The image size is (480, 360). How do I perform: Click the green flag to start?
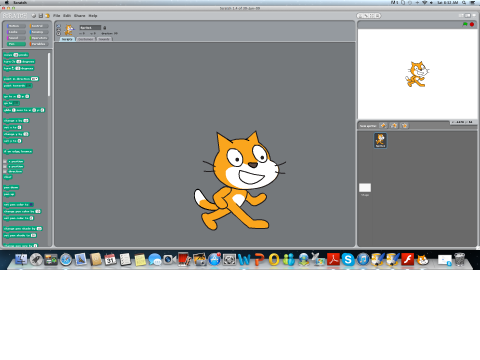465,24
